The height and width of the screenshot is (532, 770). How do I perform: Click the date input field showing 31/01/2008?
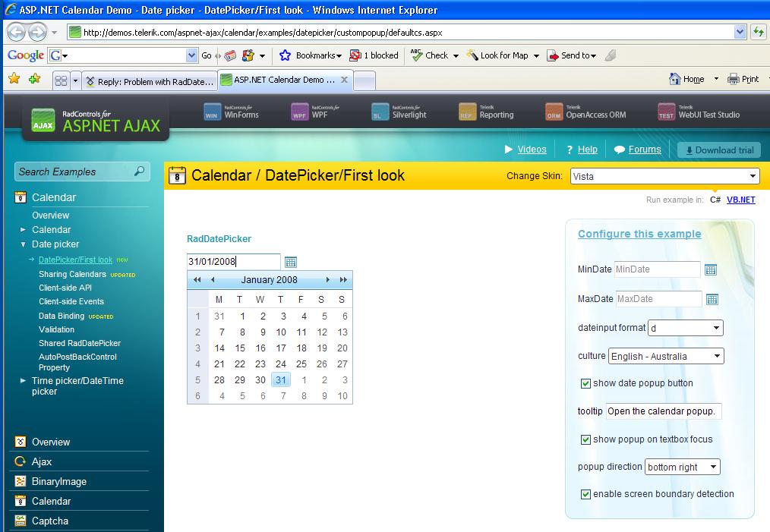tap(233, 262)
